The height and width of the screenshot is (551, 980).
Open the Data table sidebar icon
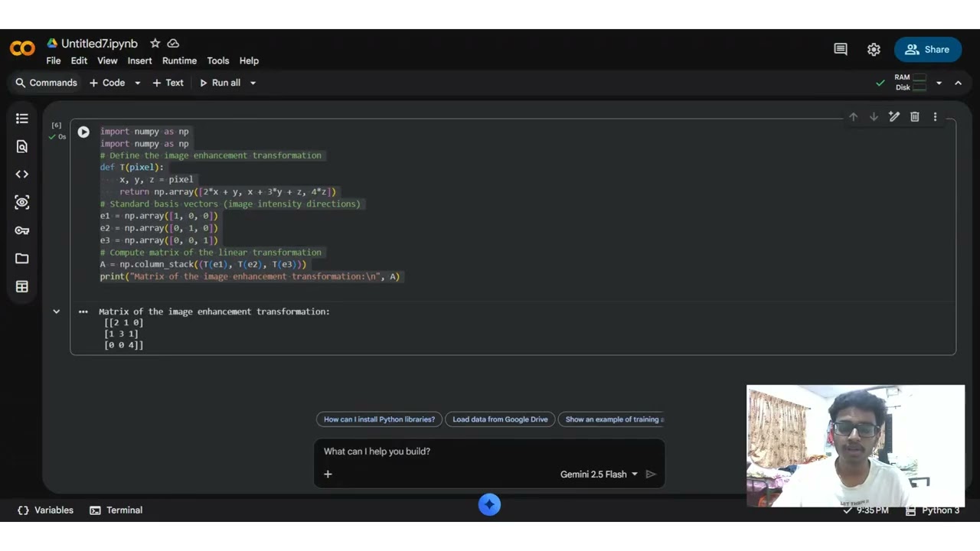click(22, 286)
